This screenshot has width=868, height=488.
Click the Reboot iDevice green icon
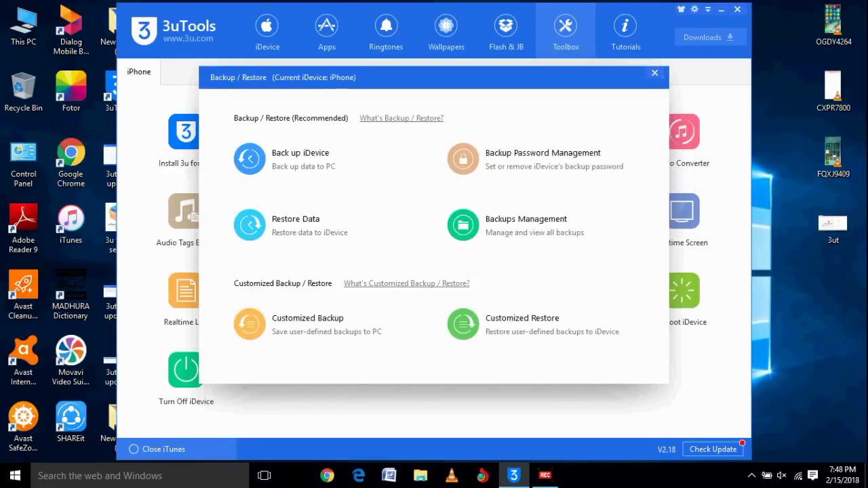click(x=684, y=290)
